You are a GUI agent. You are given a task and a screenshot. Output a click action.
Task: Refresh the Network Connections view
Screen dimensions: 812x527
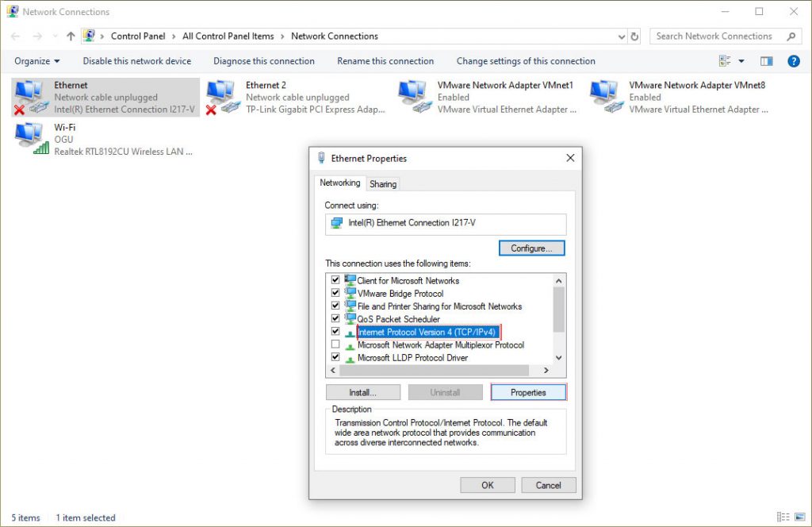click(x=634, y=37)
